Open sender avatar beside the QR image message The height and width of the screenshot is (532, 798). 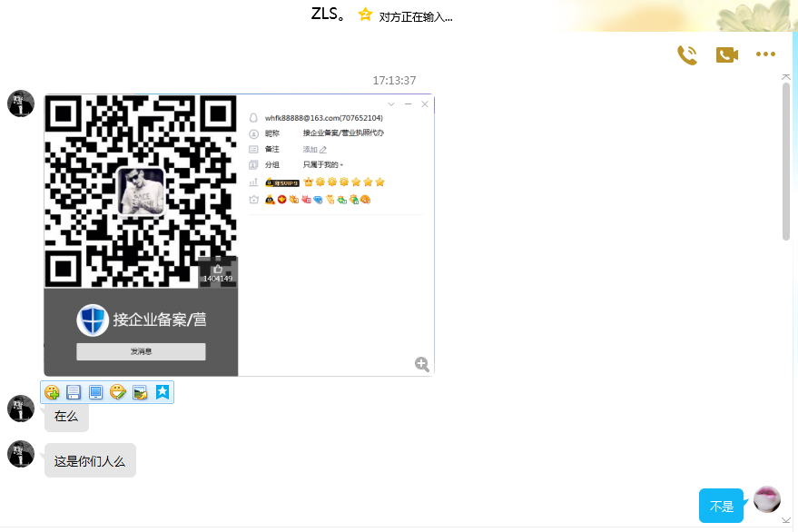click(21, 103)
